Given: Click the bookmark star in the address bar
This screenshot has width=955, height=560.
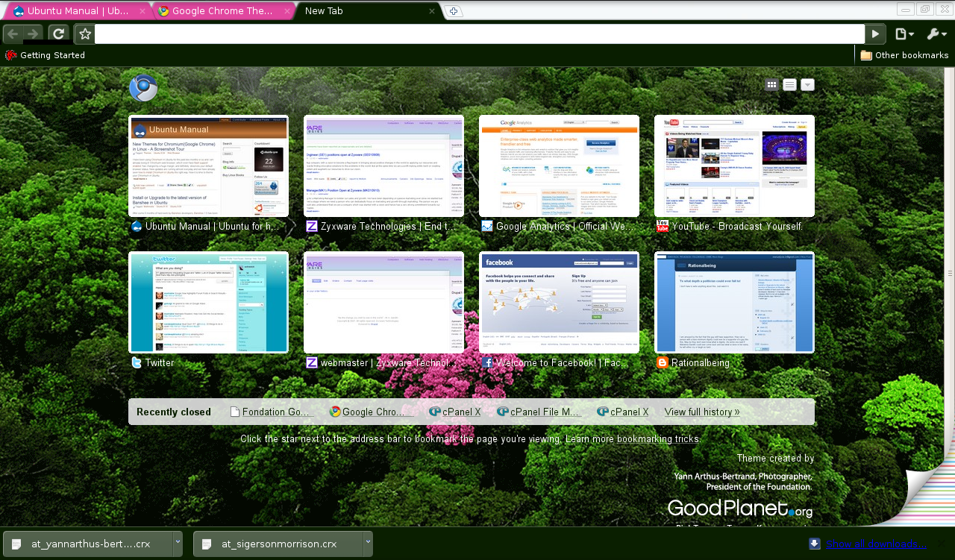Looking at the screenshot, I should click(x=84, y=34).
